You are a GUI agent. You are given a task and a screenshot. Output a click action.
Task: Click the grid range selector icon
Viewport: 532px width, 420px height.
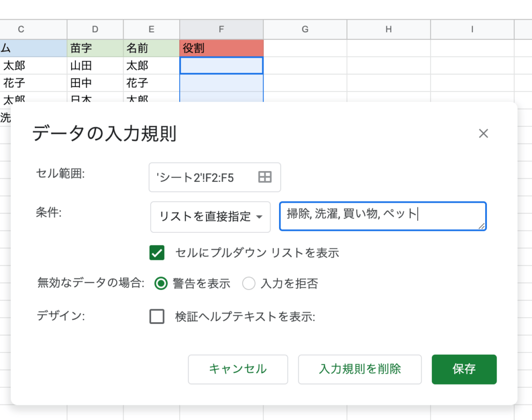[x=265, y=177]
